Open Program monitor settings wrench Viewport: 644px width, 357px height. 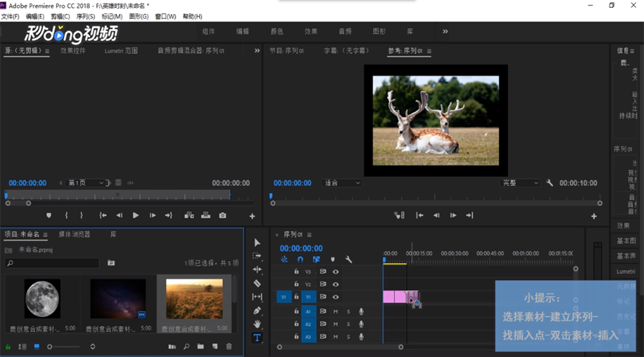coord(550,183)
